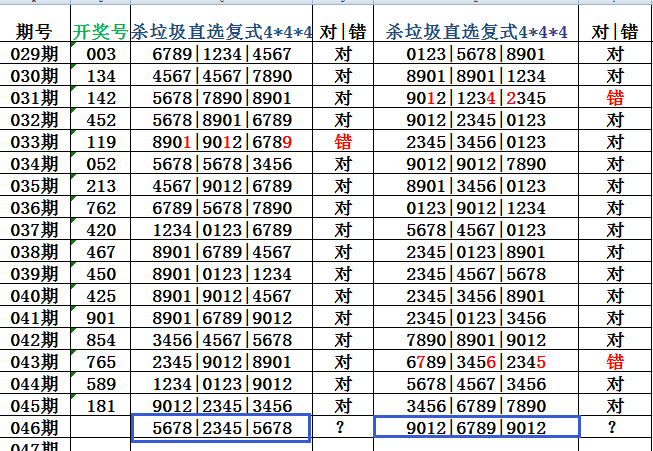
Task: Click cell 2345|4567|5678
Action: coord(476,274)
